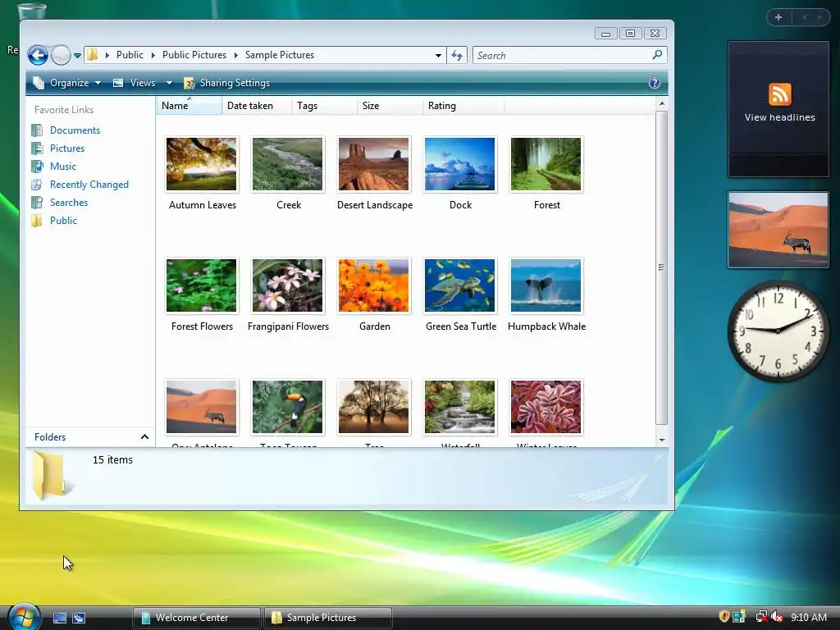840x630 pixels.
Task: Click the Forward navigation button
Action: click(x=61, y=55)
